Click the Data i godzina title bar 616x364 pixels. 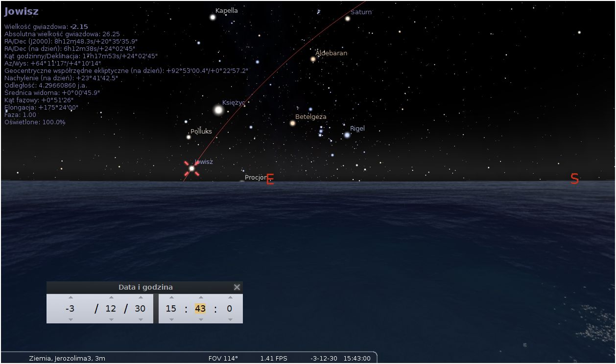pos(145,287)
